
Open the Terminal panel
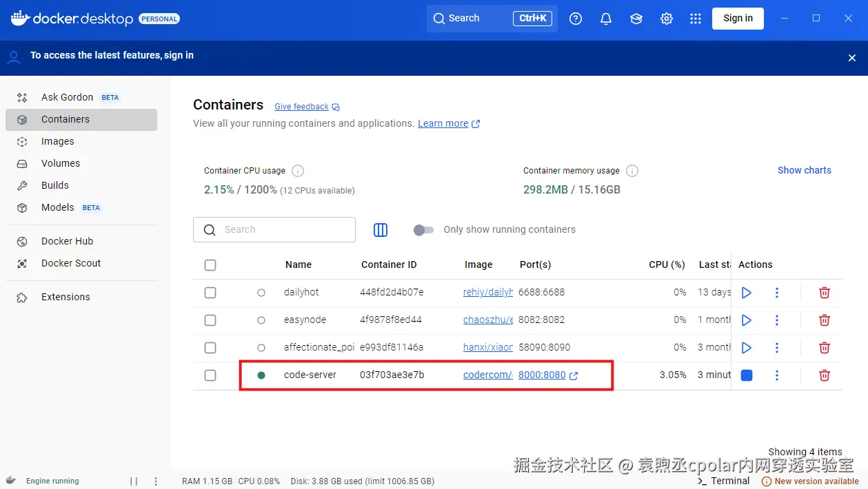(x=724, y=481)
